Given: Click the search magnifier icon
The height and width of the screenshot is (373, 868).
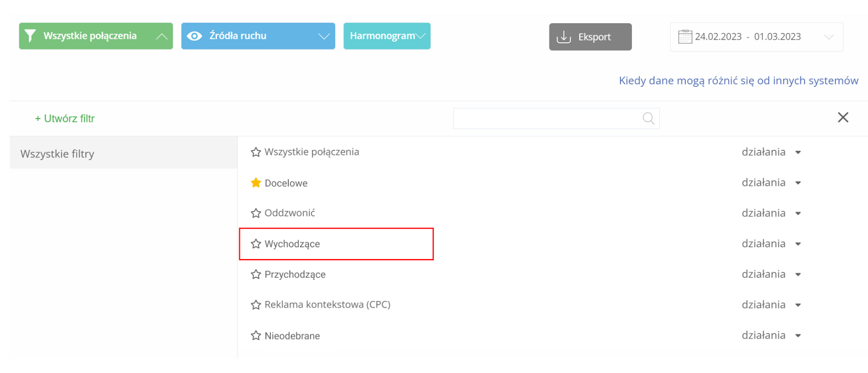Looking at the screenshot, I should click(x=648, y=118).
